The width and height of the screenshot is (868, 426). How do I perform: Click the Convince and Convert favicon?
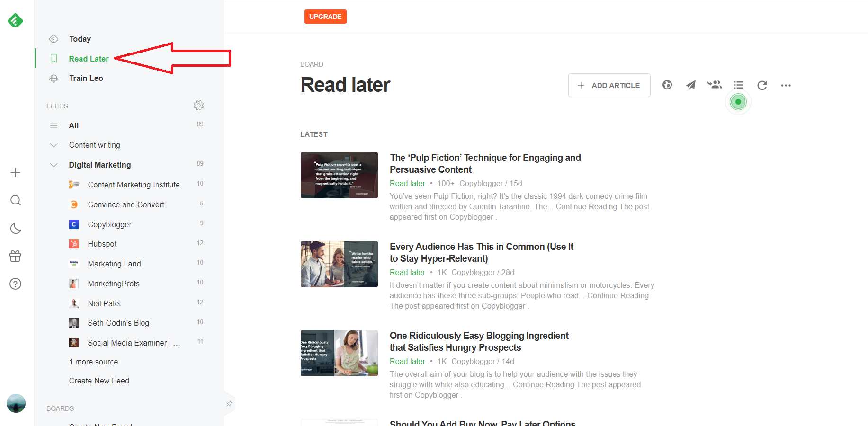click(74, 204)
